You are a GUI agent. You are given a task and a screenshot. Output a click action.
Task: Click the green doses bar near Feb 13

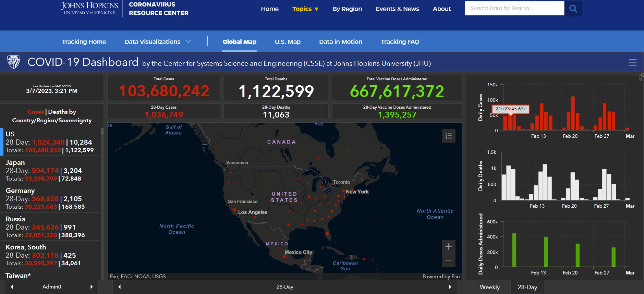[x=546, y=252]
